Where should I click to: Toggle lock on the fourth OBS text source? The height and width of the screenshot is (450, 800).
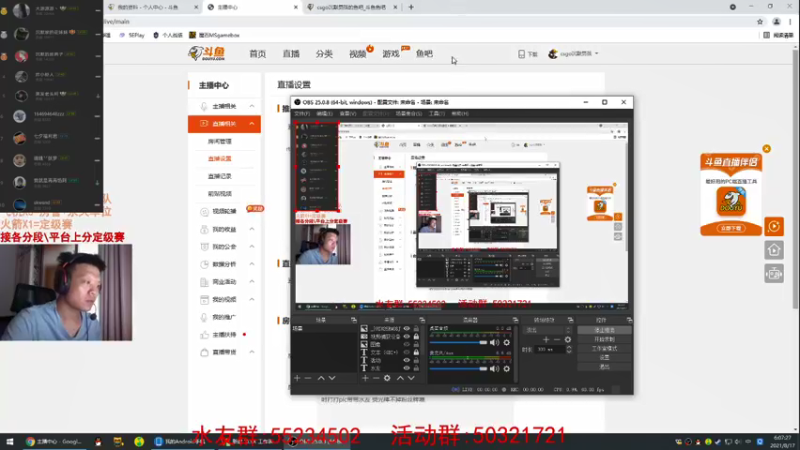[x=416, y=352]
